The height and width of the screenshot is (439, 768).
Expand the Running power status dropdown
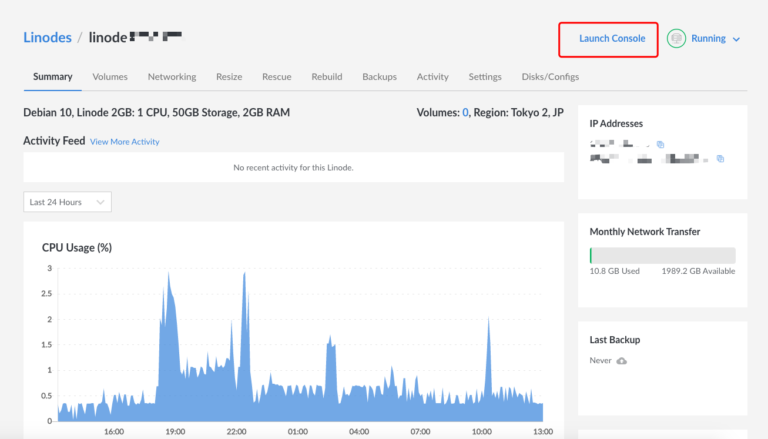click(736, 39)
